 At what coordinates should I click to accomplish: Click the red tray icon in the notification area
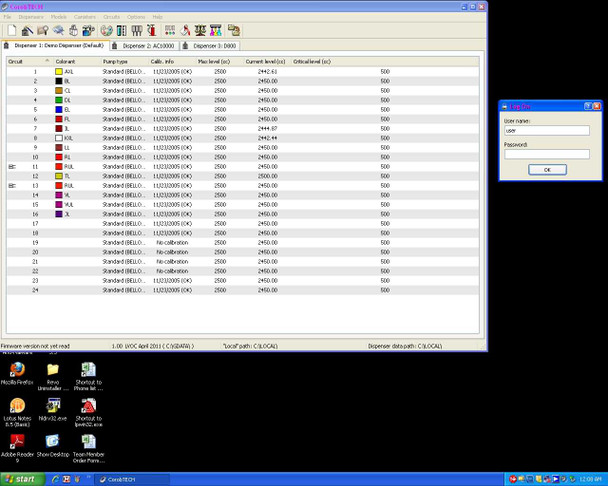513,479
